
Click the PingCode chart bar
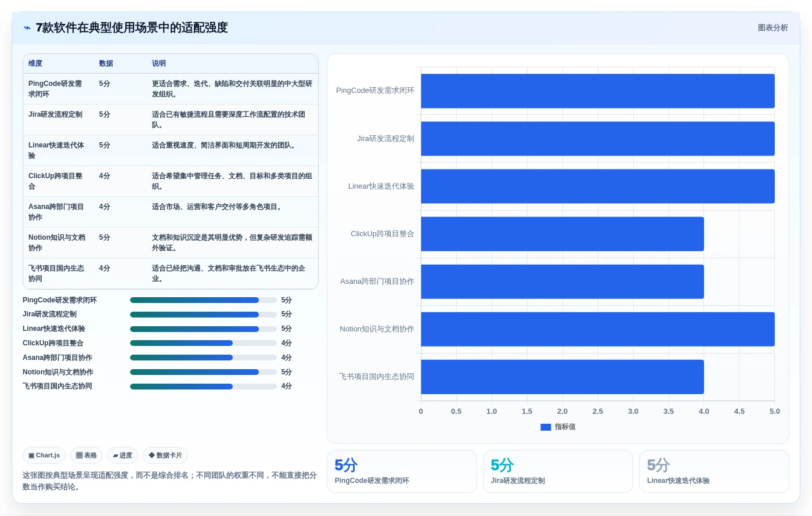[x=598, y=91]
